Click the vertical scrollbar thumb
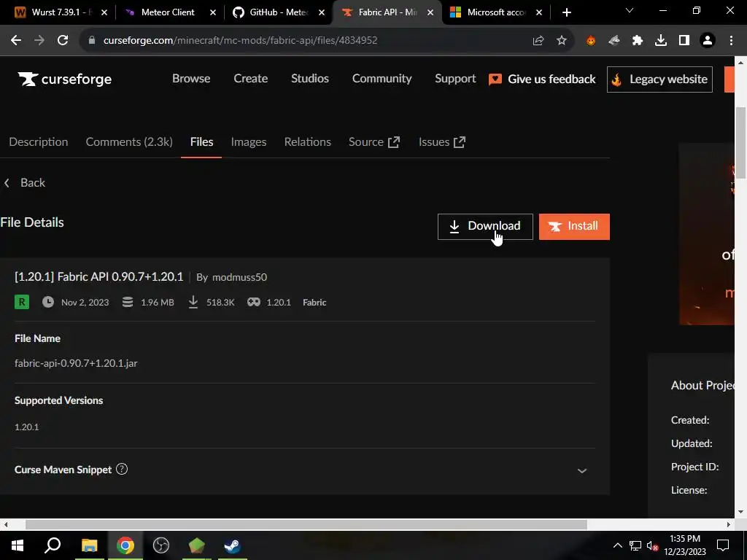747x560 pixels. 741,143
